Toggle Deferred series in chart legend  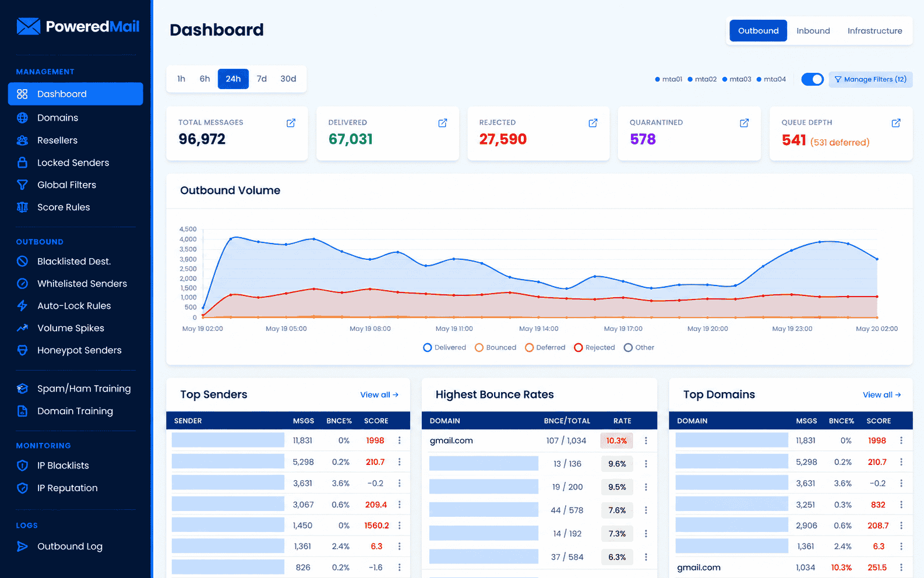545,347
